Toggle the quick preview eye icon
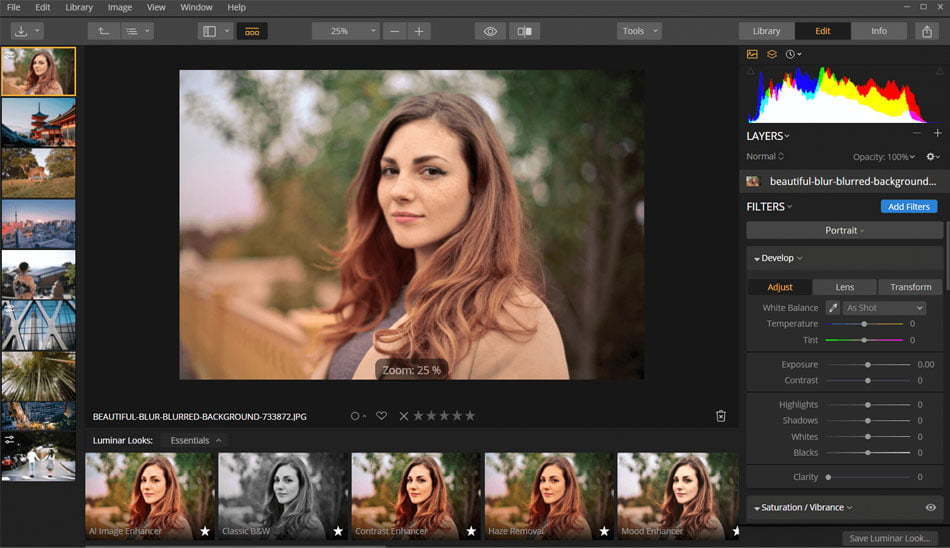This screenshot has height=548, width=950. pyautogui.click(x=490, y=31)
